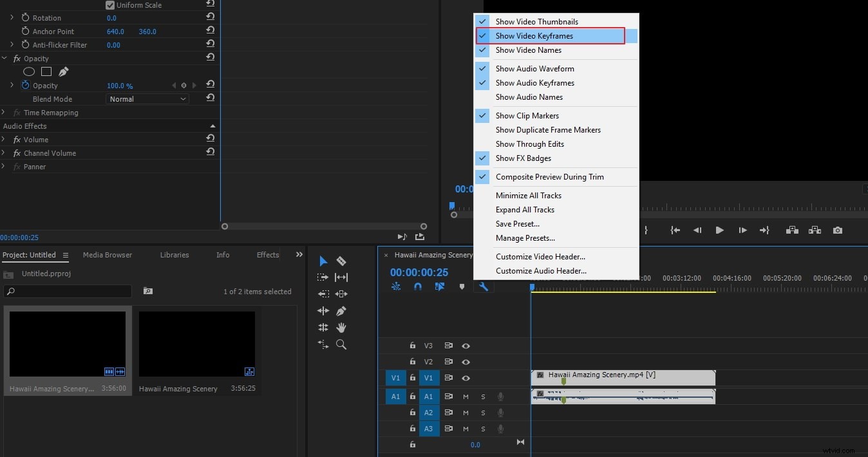The height and width of the screenshot is (457, 868).
Task: Reset the Rotation parameter to default
Action: (x=210, y=17)
